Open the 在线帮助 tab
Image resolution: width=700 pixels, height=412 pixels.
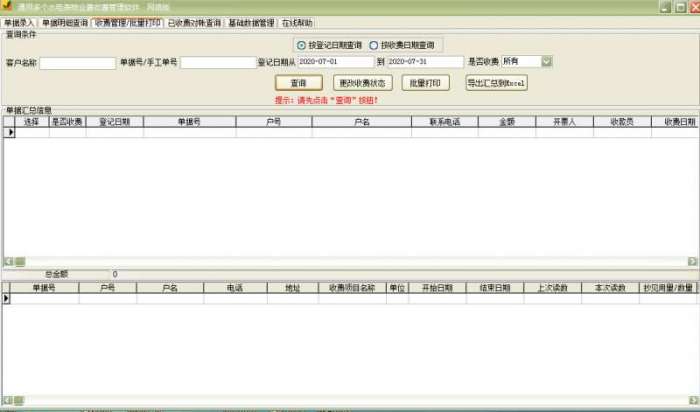tap(297, 23)
